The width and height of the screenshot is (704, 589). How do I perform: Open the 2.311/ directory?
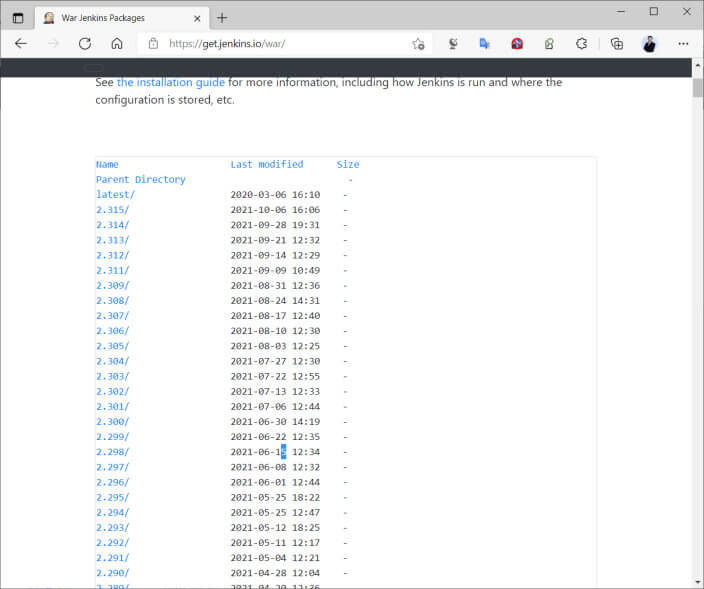tap(112, 271)
